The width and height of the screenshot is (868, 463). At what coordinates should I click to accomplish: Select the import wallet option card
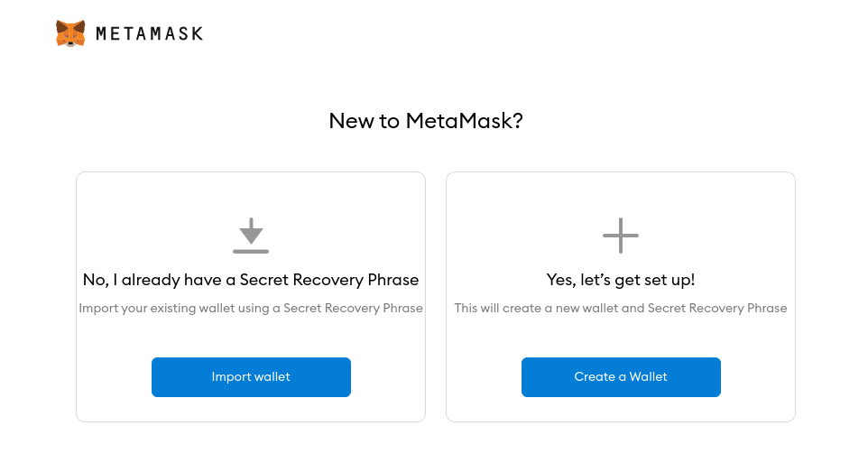coord(251,297)
